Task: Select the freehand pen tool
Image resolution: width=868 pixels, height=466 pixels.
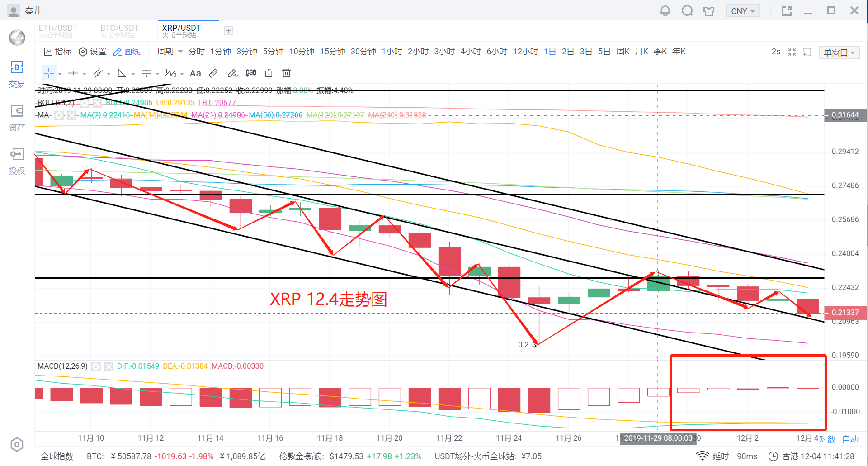Action: [232, 73]
